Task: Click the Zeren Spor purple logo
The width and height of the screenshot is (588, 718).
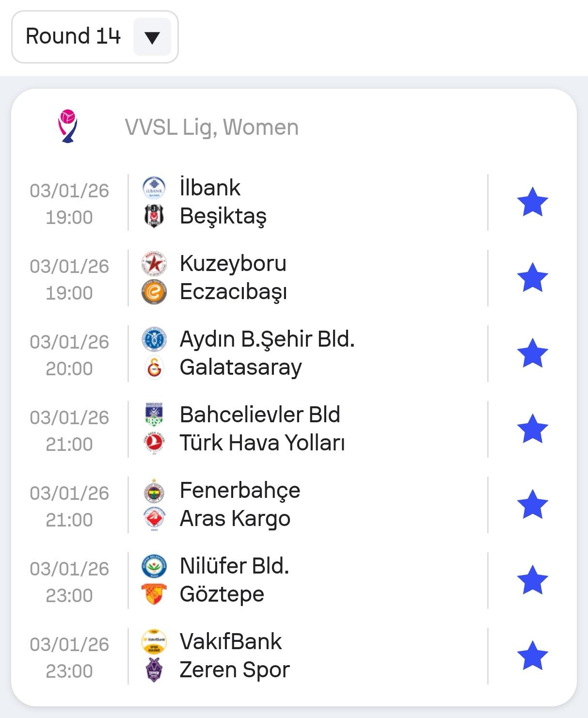Action: [x=154, y=670]
